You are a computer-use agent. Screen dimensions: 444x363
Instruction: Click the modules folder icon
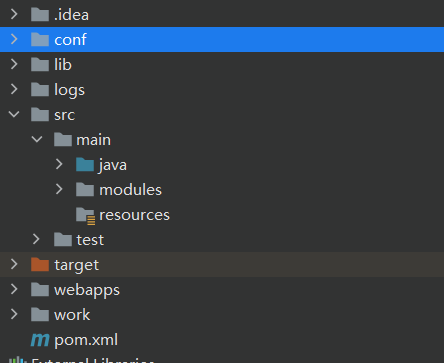tap(85, 189)
